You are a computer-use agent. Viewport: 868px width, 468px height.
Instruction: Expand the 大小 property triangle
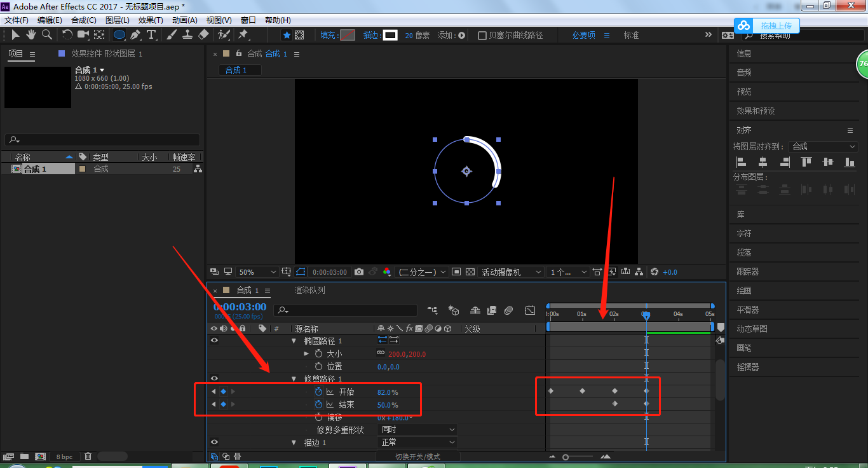306,354
